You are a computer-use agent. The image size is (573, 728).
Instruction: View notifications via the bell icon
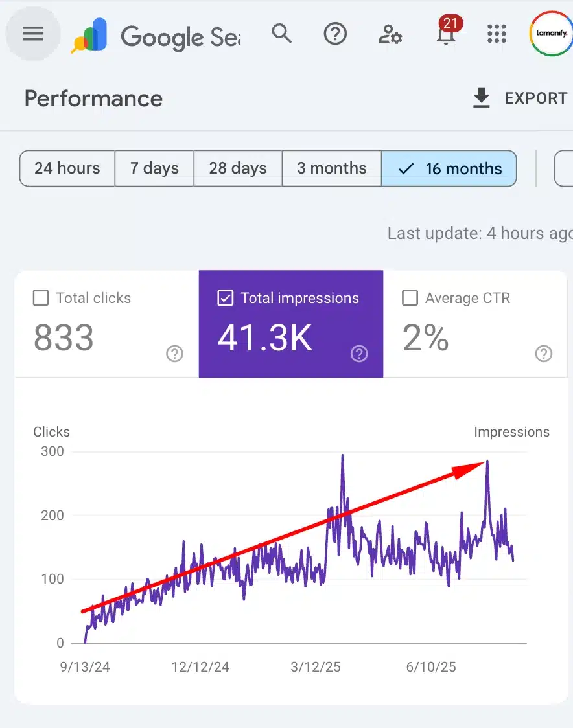point(445,37)
